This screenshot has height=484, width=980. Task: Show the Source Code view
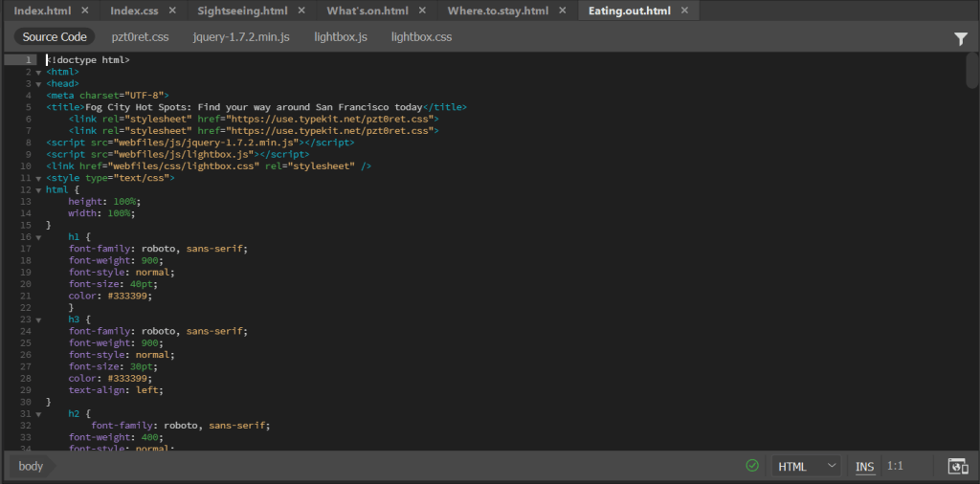point(55,37)
